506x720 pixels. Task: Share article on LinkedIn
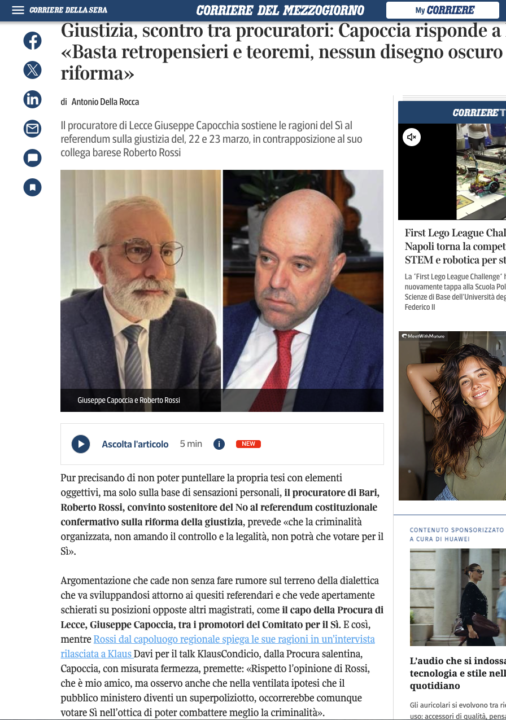[x=32, y=99]
